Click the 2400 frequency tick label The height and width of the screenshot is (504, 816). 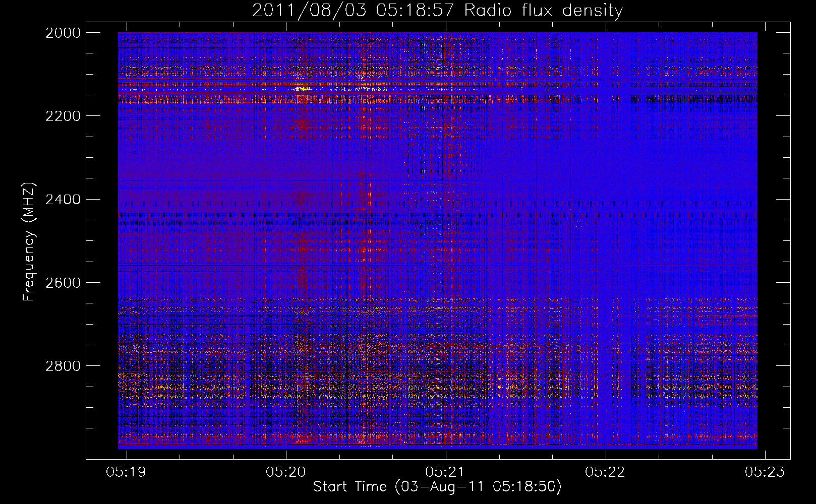pos(63,200)
